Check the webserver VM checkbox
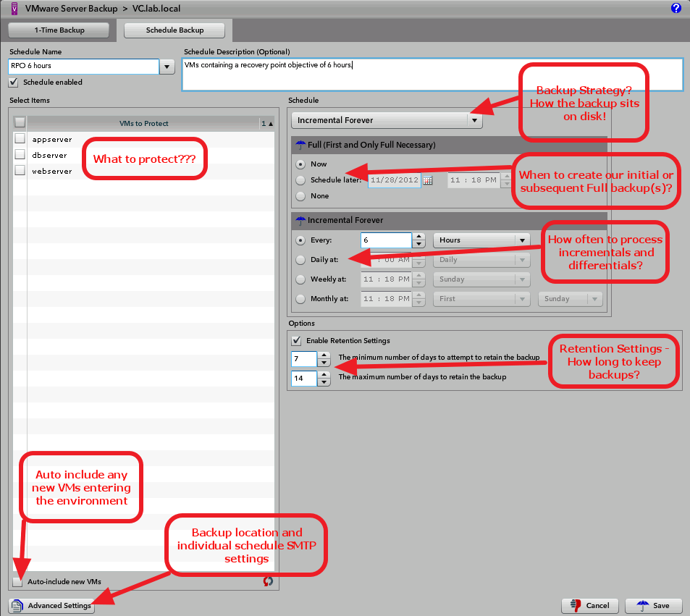Viewport: 690px width, 616px height. tap(20, 170)
